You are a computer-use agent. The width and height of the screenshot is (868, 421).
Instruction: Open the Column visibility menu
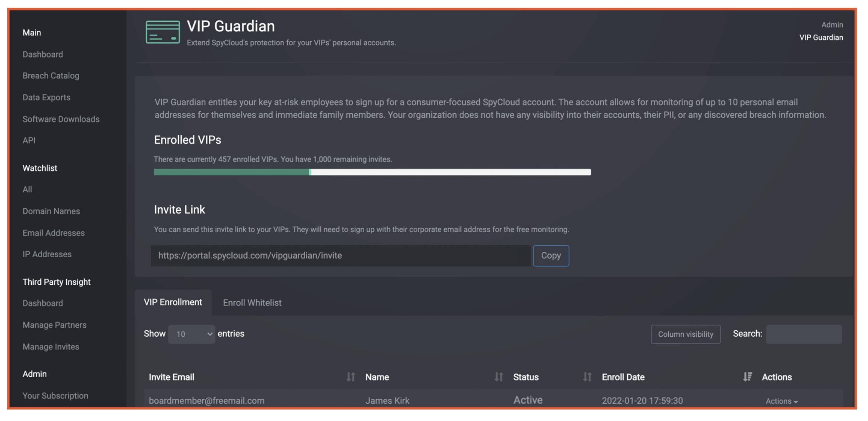685,334
